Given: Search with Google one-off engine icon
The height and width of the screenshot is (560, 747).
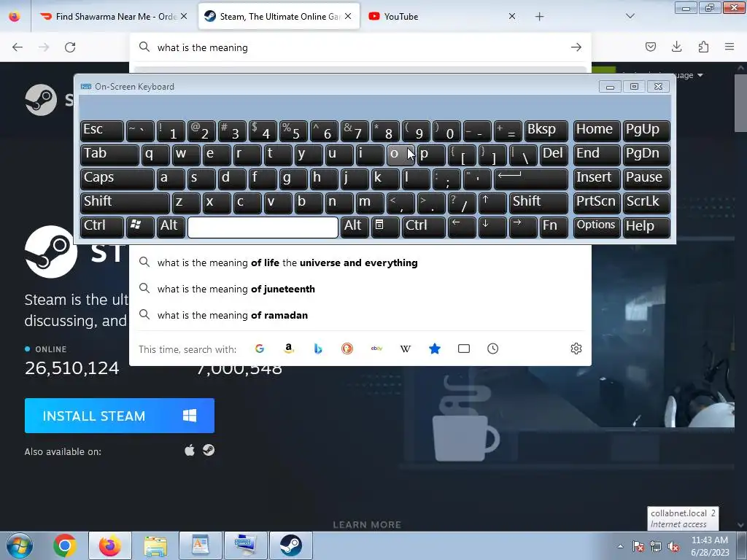Looking at the screenshot, I should [260, 349].
